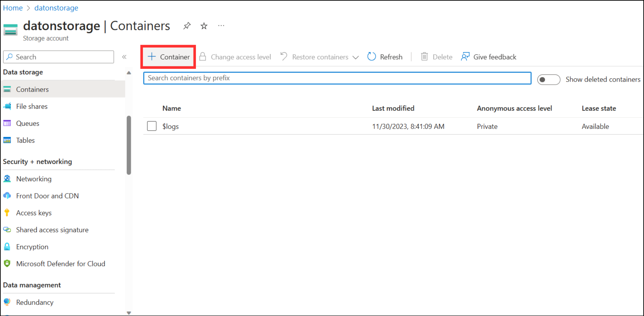Click the Give feedback icon
This screenshot has width=644, height=316.
click(x=465, y=57)
